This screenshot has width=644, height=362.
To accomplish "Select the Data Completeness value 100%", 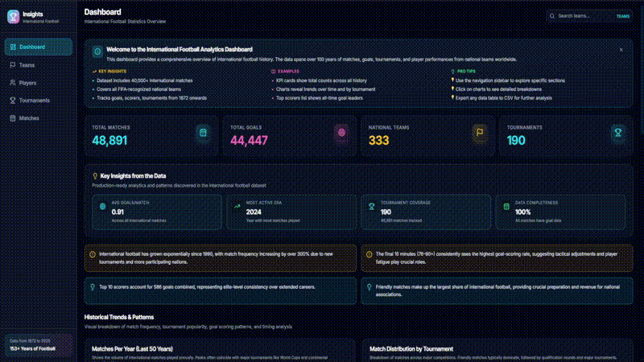I will coord(522,212).
